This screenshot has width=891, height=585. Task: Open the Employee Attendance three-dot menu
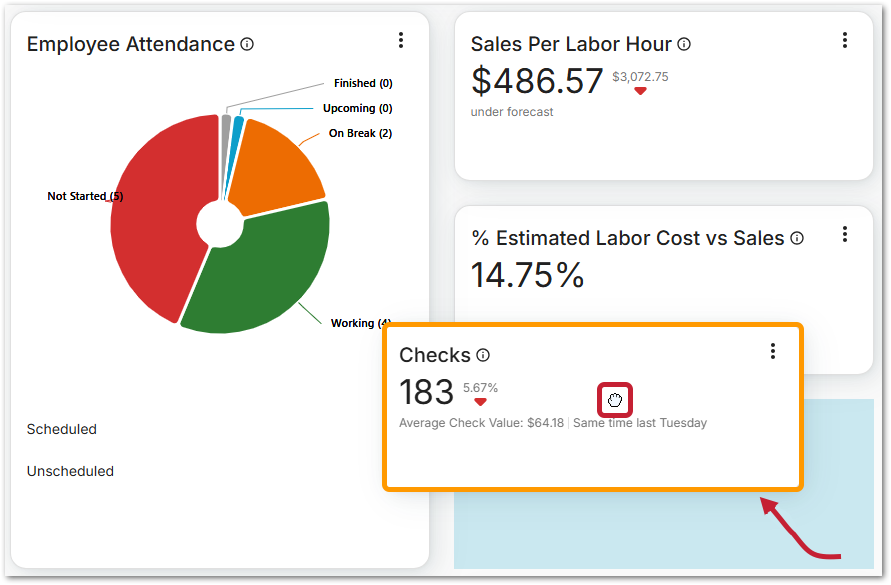pyautogui.click(x=401, y=40)
